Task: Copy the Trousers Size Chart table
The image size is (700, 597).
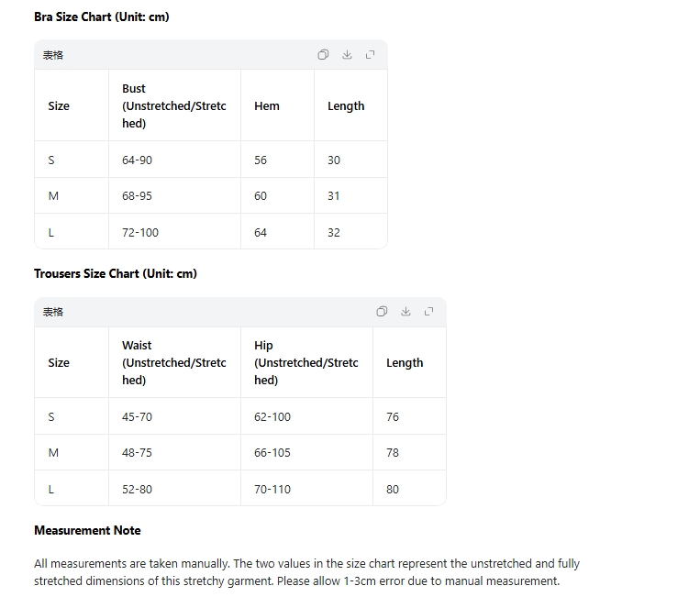Action: [382, 312]
